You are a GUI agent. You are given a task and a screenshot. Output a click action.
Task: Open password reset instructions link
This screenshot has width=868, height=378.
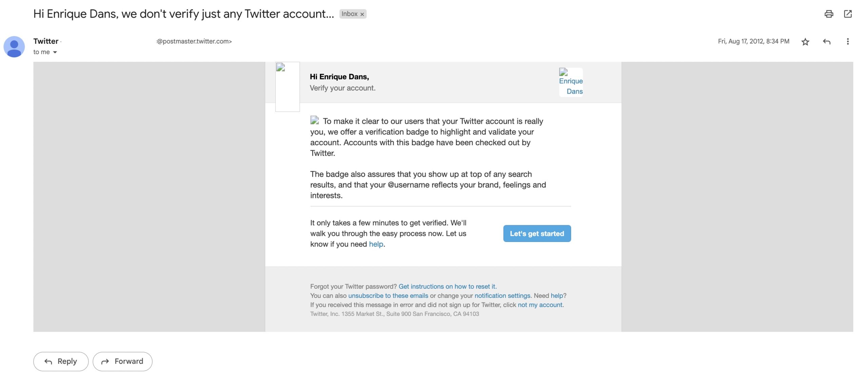pyautogui.click(x=447, y=286)
